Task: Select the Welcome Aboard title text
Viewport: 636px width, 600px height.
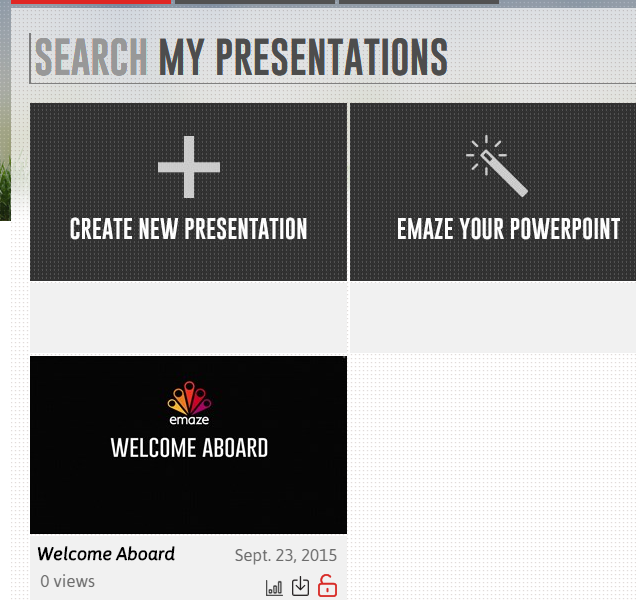Action: pos(106,554)
